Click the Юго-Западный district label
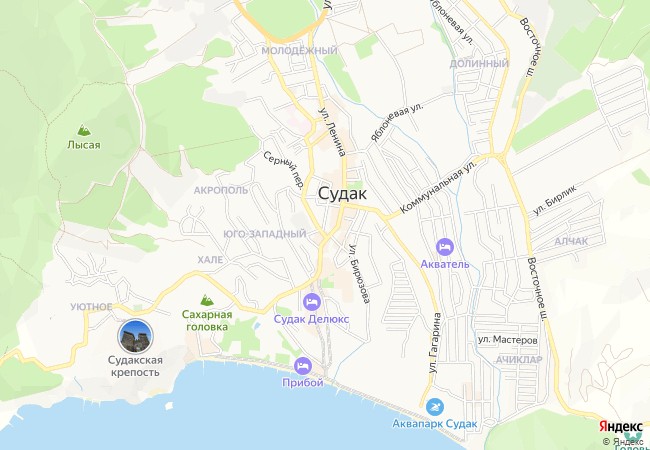The width and height of the screenshot is (650, 450). pos(265,234)
